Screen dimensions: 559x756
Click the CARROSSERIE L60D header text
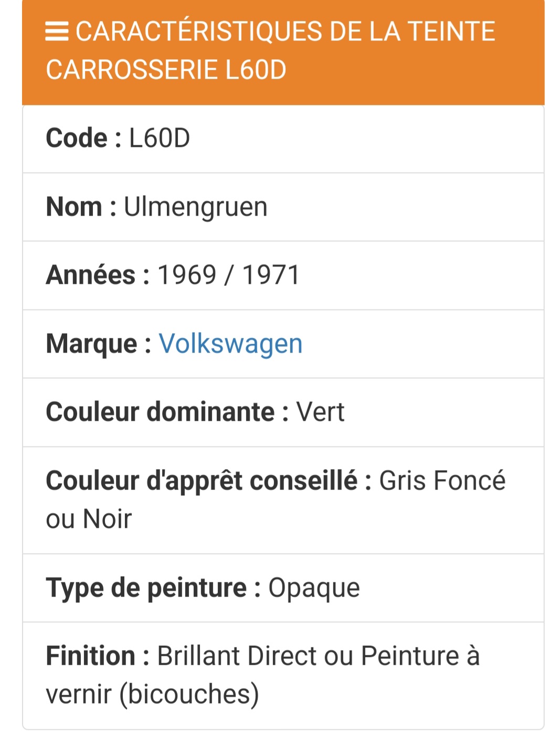(x=166, y=70)
